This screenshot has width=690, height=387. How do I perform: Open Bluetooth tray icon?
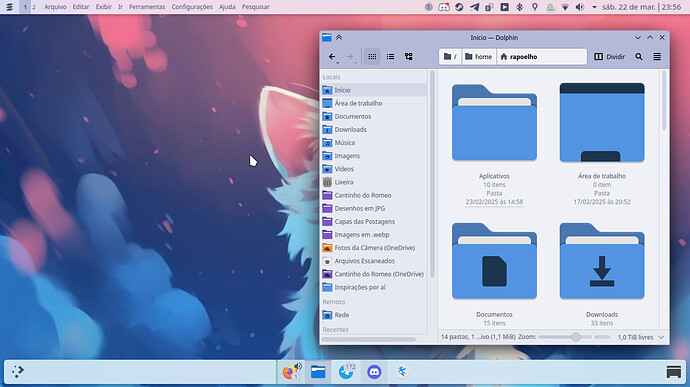[519, 7]
